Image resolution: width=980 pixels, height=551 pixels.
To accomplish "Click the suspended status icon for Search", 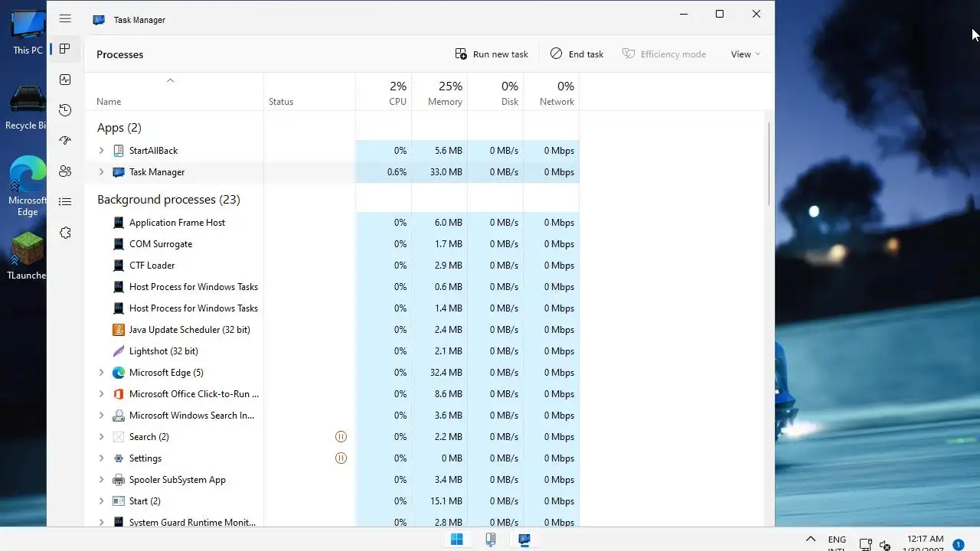I will pos(341,437).
